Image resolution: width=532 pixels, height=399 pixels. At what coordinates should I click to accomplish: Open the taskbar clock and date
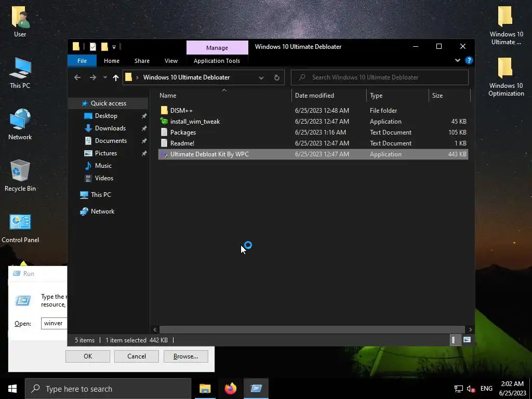coord(512,389)
